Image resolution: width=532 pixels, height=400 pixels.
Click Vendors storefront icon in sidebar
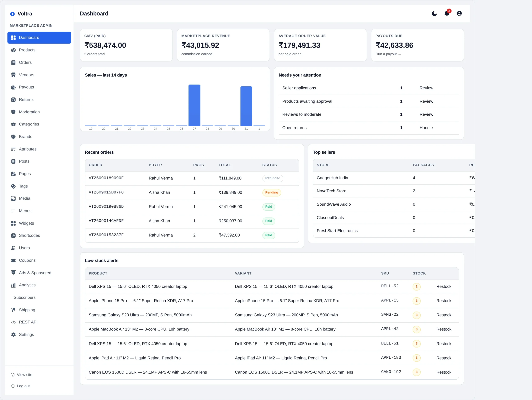click(14, 75)
